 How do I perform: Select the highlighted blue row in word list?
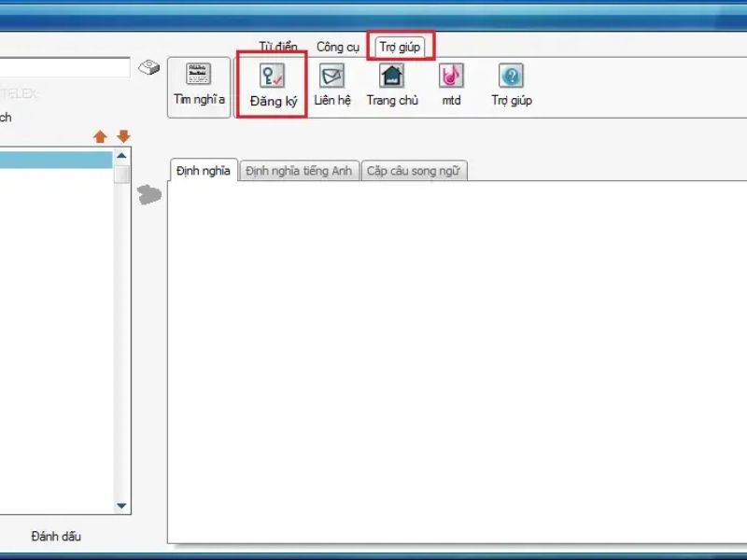pos(56,160)
